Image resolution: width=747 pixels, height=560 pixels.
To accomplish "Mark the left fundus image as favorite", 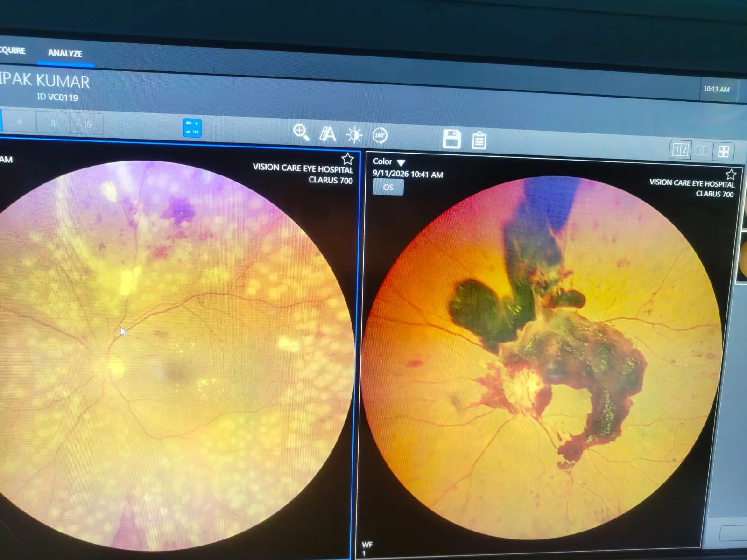I will (347, 159).
